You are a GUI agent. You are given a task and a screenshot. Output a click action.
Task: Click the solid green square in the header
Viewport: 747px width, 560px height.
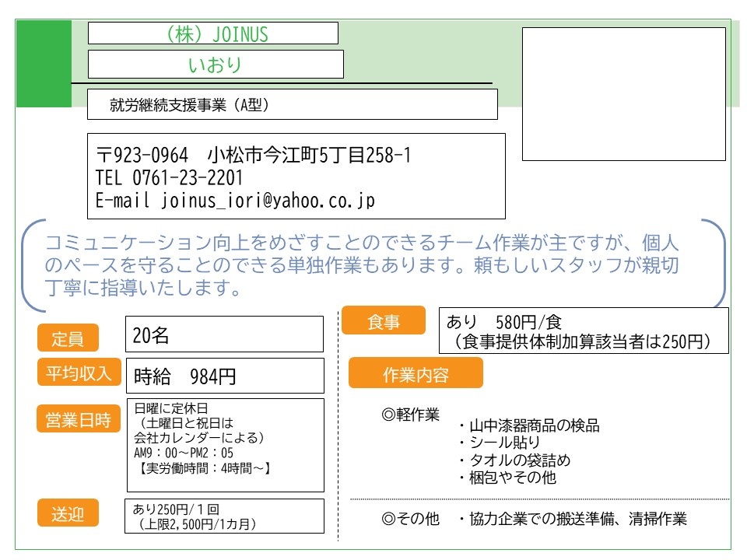(x=44, y=64)
